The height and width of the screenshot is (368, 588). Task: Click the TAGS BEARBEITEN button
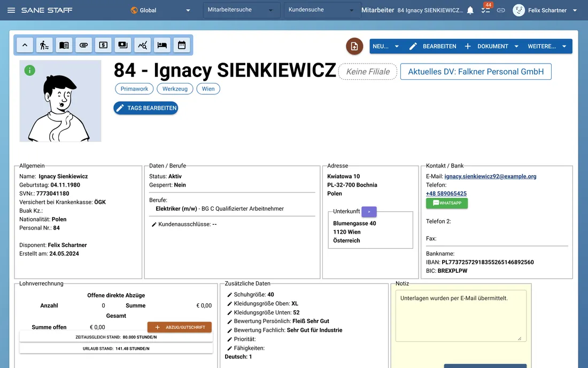146,108
